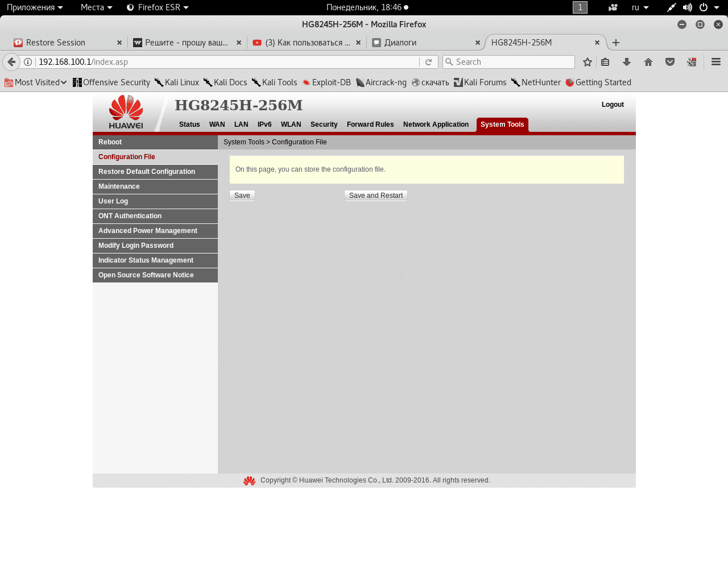Screen dimensions: 728x582
Task: Open the Forward Rules menu
Action: (x=370, y=124)
